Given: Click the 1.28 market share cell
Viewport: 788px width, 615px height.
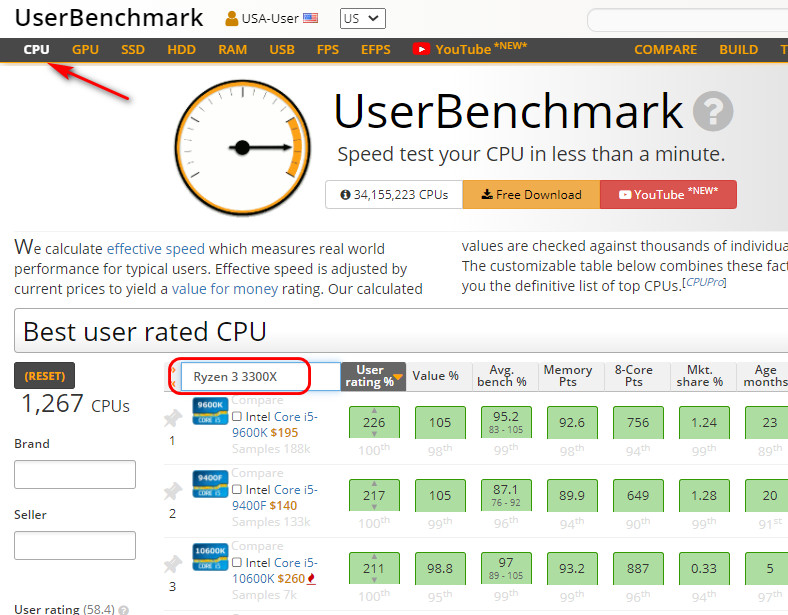Looking at the screenshot, I should pyautogui.click(x=704, y=495).
